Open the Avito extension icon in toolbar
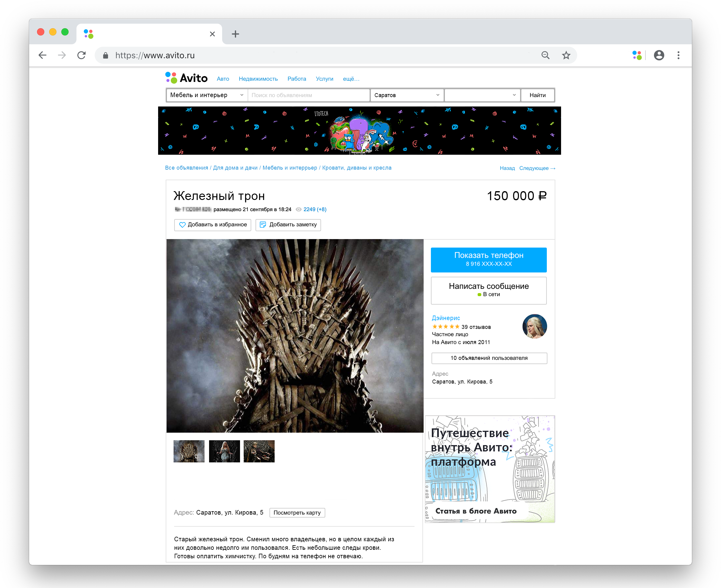Image resolution: width=721 pixels, height=588 pixels. (x=637, y=55)
